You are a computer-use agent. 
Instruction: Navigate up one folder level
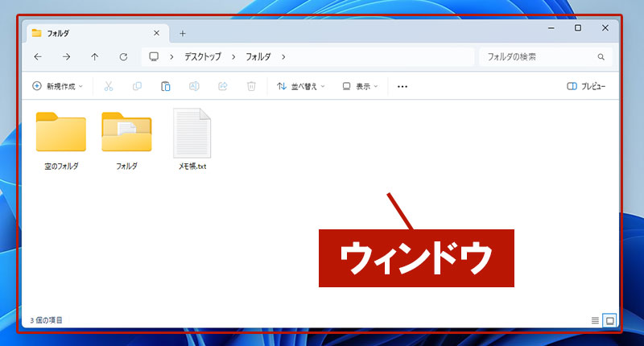click(94, 57)
